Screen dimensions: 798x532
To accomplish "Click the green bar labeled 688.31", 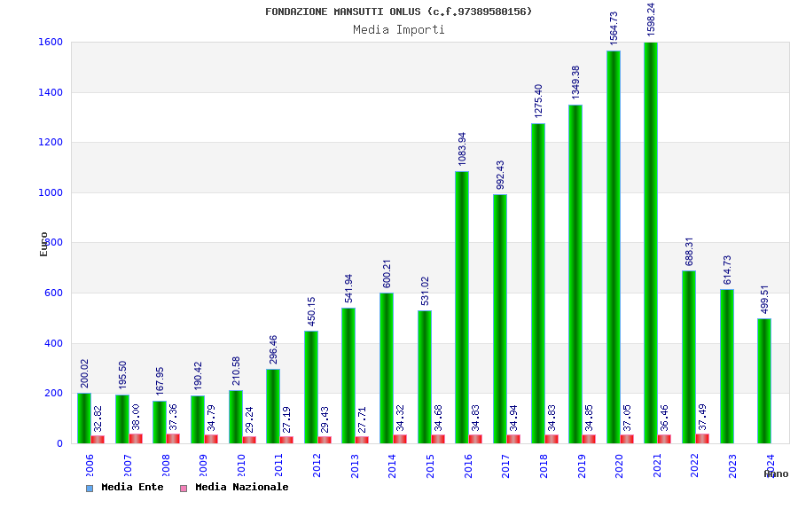I will 689,356.
